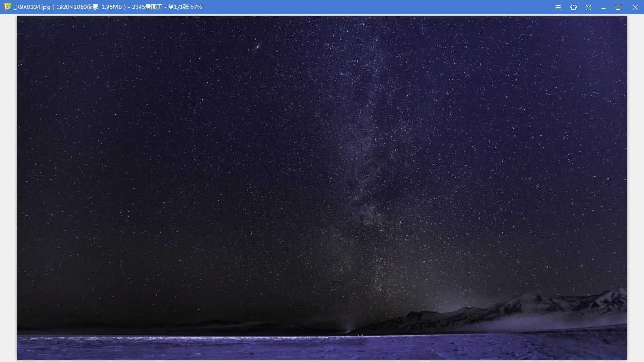Image resolution: width=644 pixels, height=362 pixels.
Task: Enter fullscreen with the expand-arrows icon
Action: click(588, 7)
